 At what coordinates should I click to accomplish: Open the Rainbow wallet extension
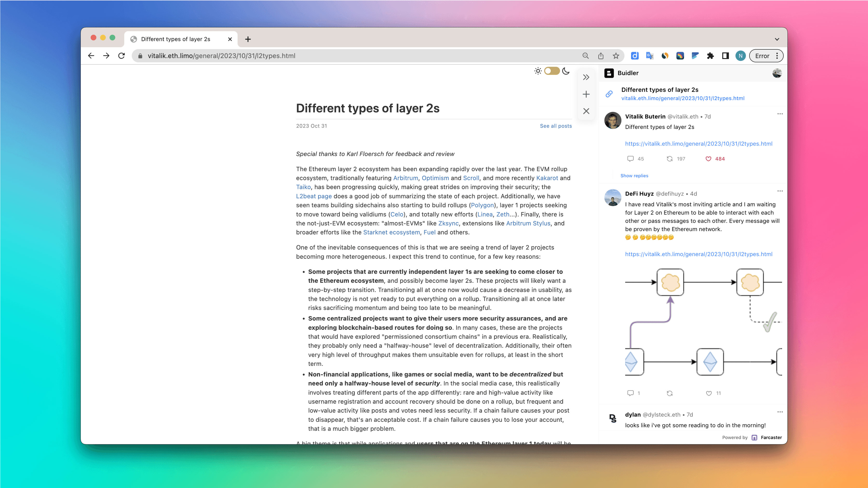pos(680,56)
